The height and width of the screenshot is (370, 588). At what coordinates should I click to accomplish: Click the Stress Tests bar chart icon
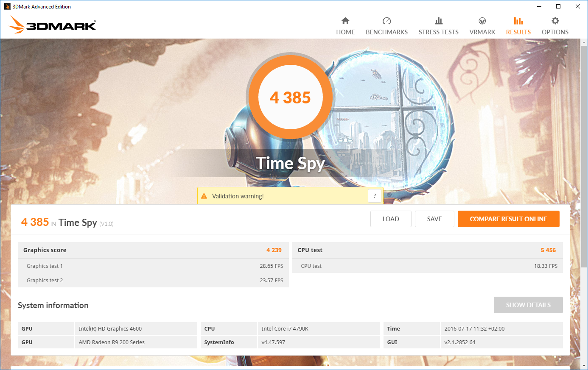[439, 21]
